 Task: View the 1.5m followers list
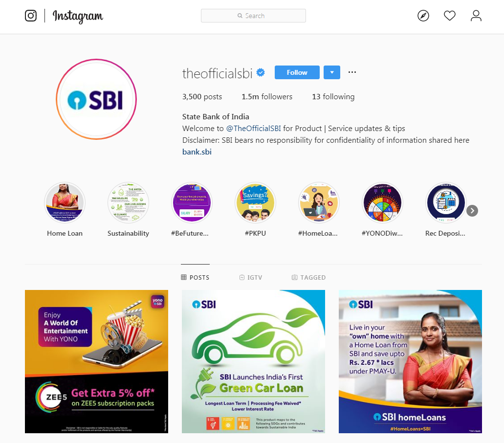tap(267, 97)
